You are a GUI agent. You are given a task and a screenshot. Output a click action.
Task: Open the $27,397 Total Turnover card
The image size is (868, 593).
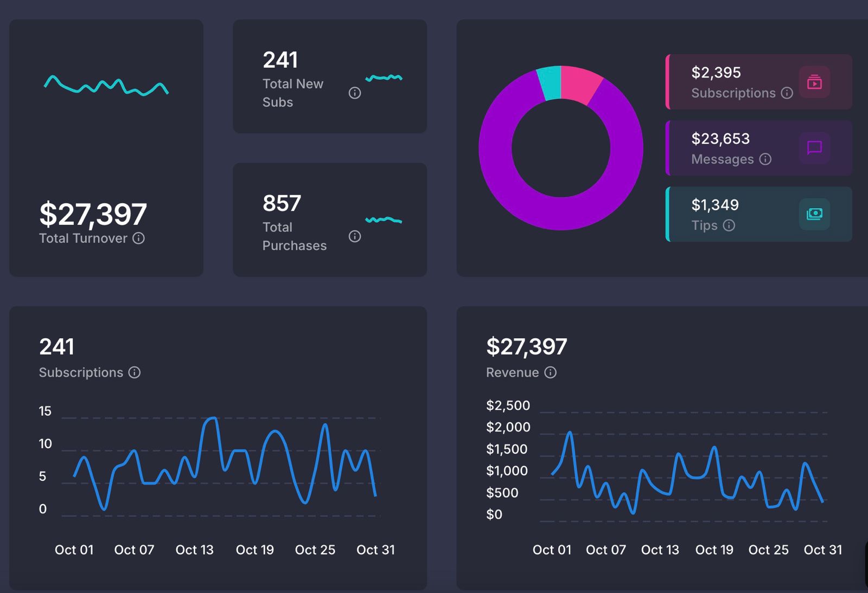point(106,147)
